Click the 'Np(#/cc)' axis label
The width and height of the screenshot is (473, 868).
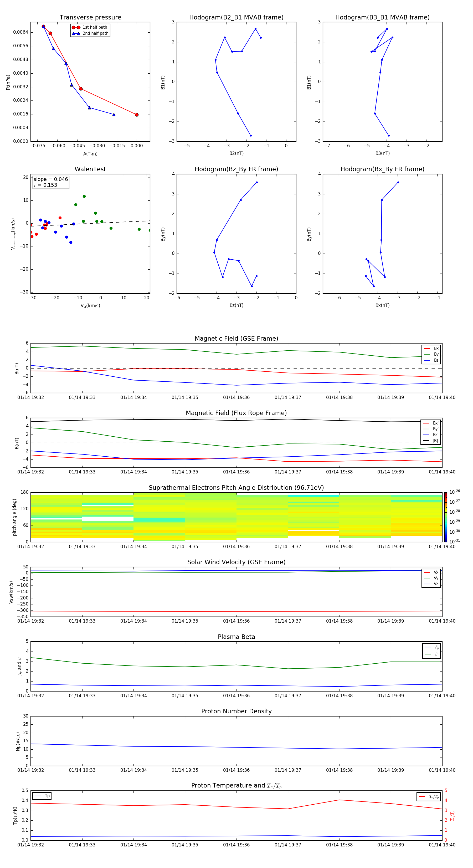click(x=18, y=741)
